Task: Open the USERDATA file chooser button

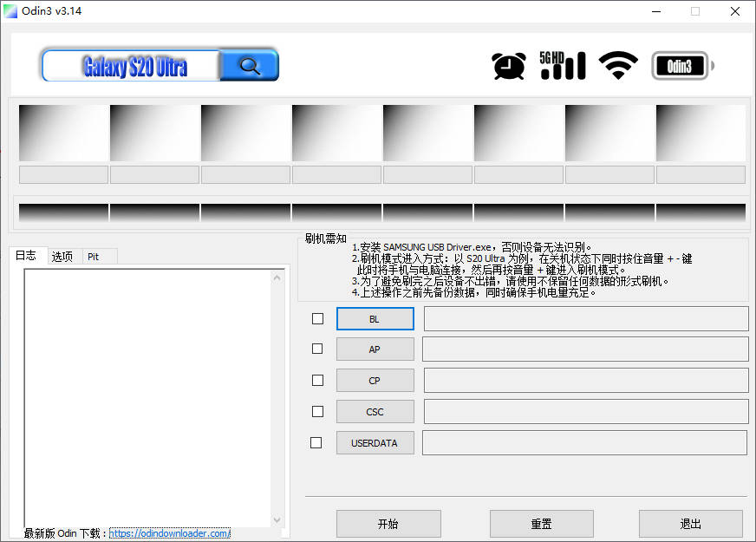Action: [x=375, y=442]
